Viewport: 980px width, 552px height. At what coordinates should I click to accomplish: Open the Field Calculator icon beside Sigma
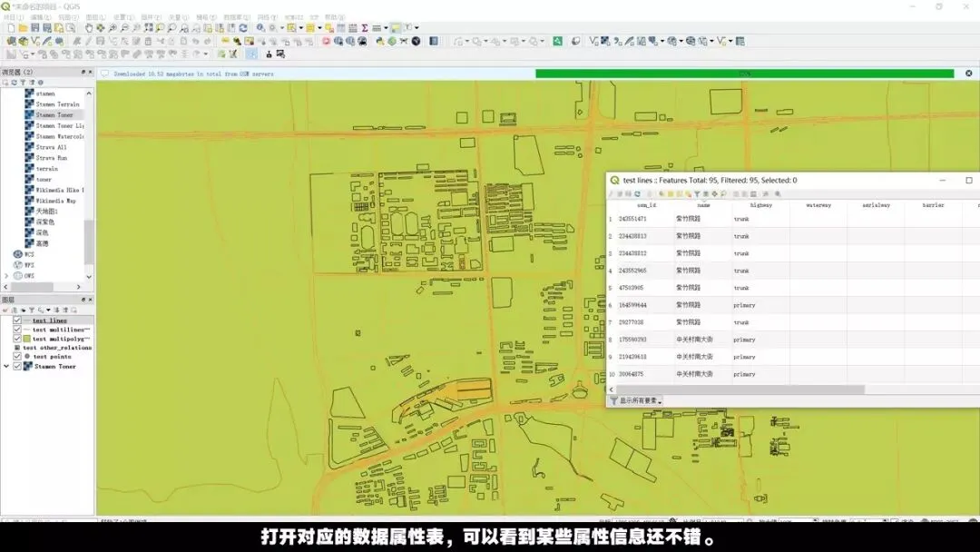(x=353, y=28)
